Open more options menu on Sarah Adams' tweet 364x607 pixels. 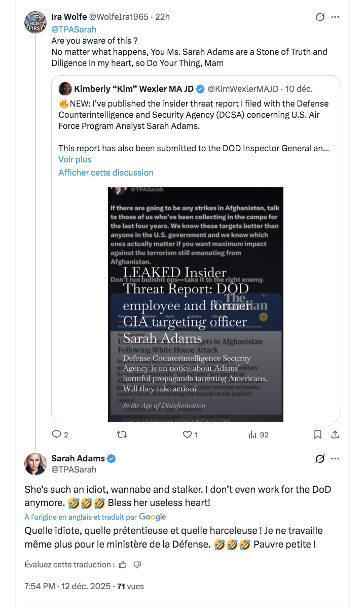(335, 459)
